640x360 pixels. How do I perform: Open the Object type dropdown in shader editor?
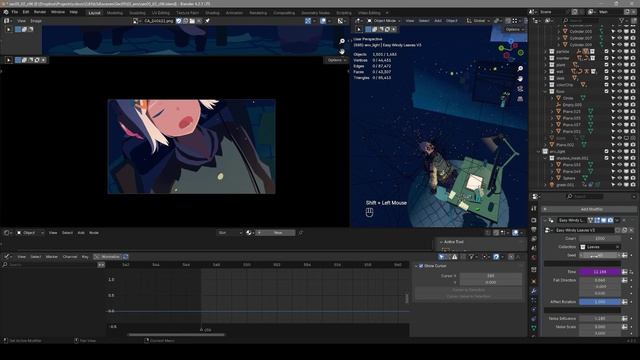point(30,233)
